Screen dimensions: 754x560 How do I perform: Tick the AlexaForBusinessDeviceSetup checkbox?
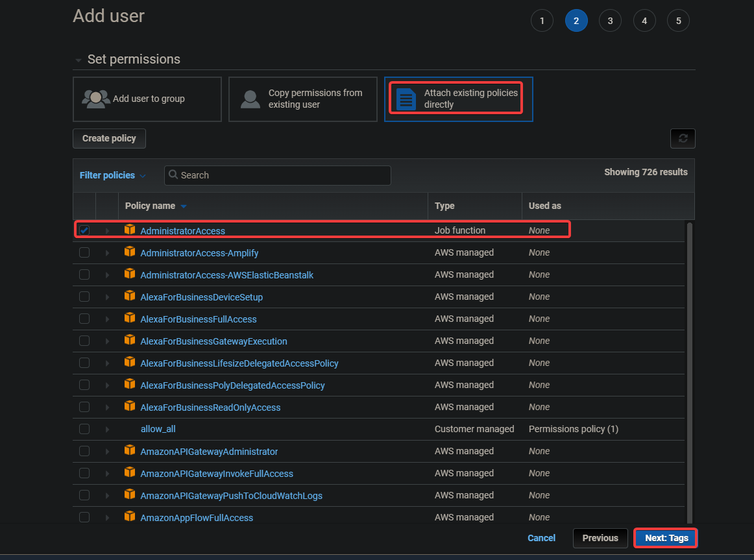point(84,297)
